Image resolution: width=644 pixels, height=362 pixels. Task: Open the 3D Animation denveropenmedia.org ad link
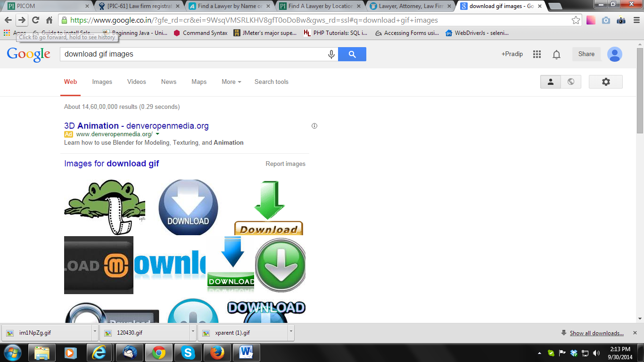click(x=136, y=126)
